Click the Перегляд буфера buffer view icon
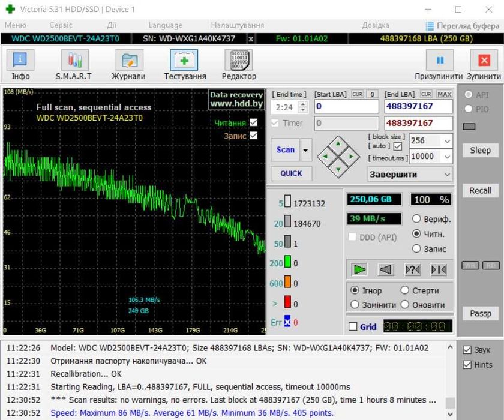This screenshot has width=504, height=420. (430, 26)
